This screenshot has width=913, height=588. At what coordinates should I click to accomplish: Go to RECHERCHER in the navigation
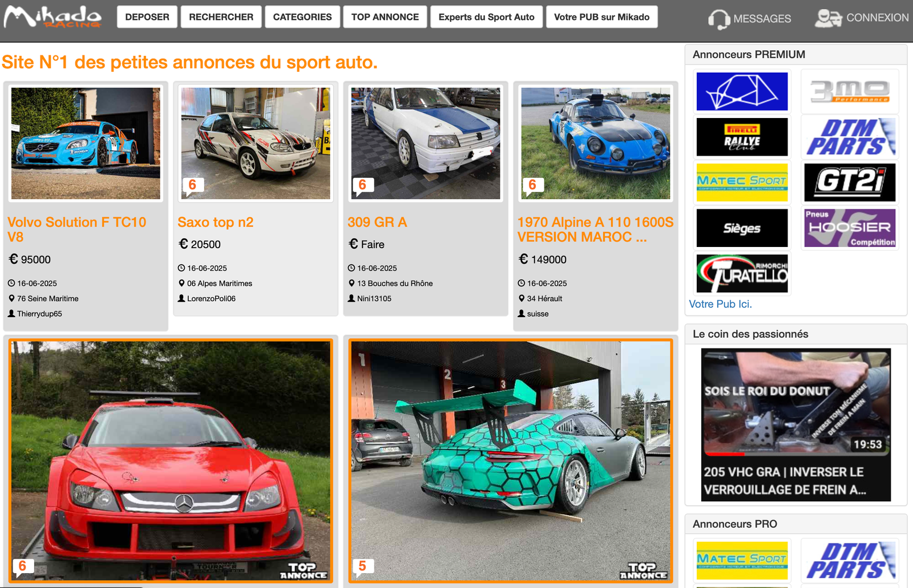click(221, 17)
